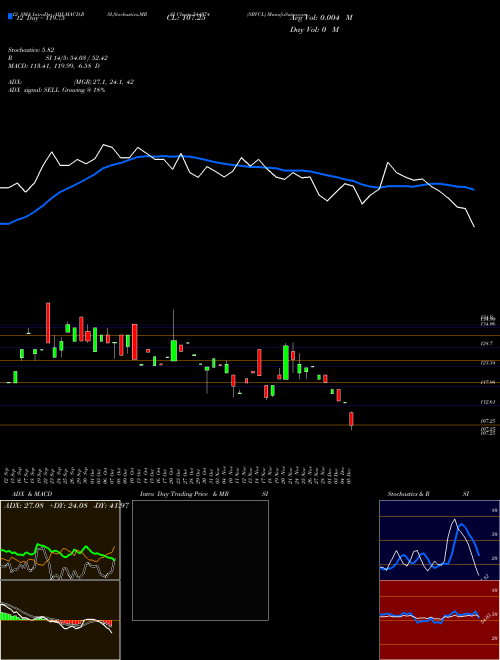This screenshot has height=660, width=500.
Task: Select the 'Avg Vol: 0.004 M' label
Action: coord(321,17)
